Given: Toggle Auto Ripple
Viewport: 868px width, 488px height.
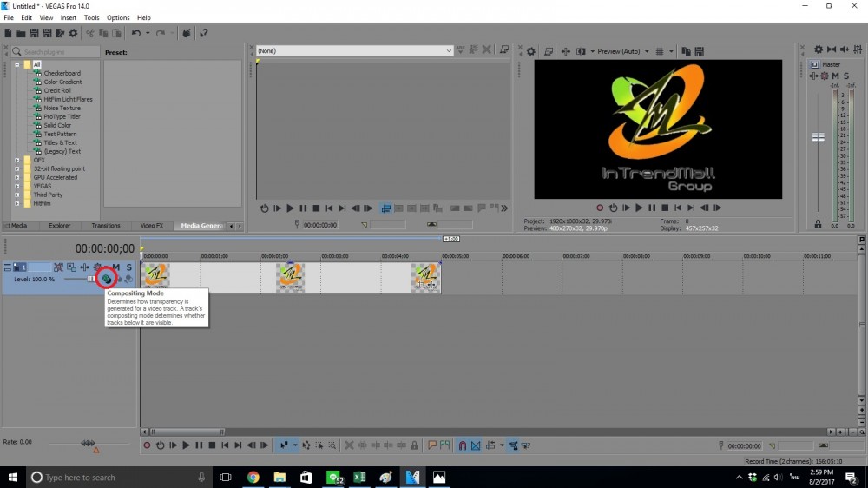Looking at the screenshot, I should (490, 445).
